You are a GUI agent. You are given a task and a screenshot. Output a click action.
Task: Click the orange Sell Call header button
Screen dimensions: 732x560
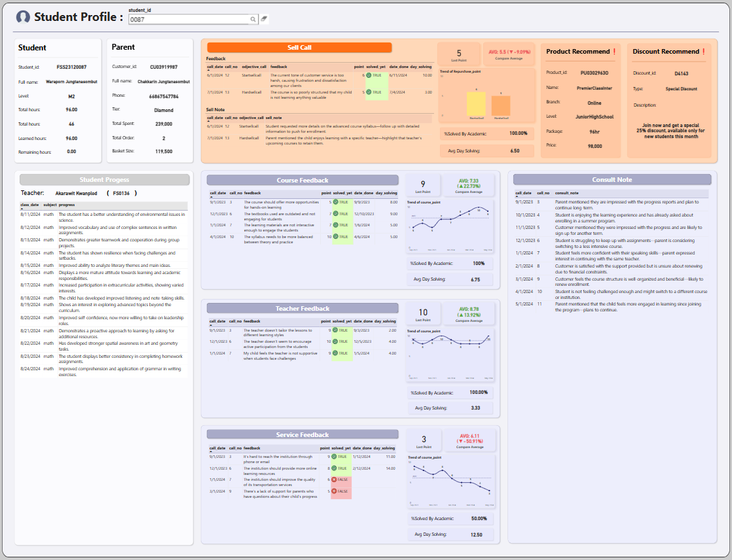[x=299, y=48]
